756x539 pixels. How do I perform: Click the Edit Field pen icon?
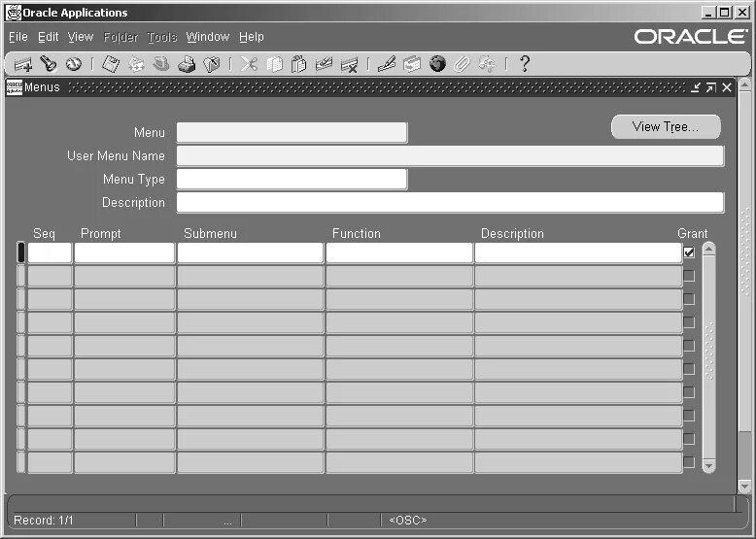point(387,63)
